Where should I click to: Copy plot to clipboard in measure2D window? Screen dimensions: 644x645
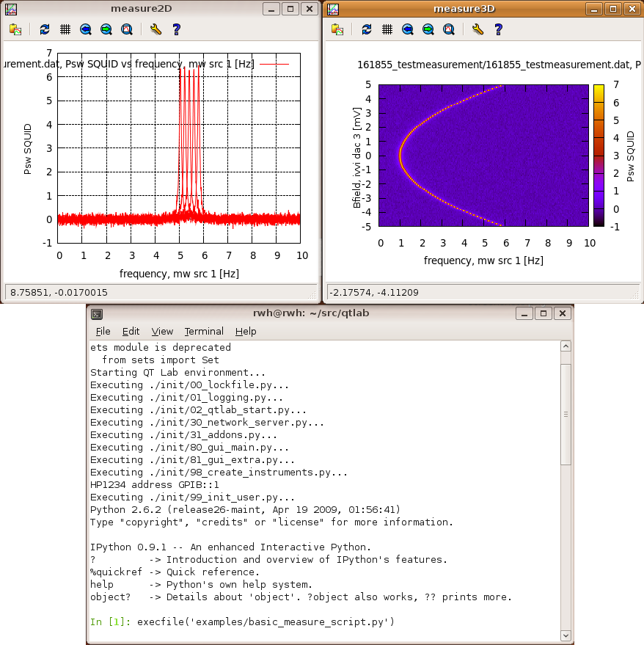point(15,29)
